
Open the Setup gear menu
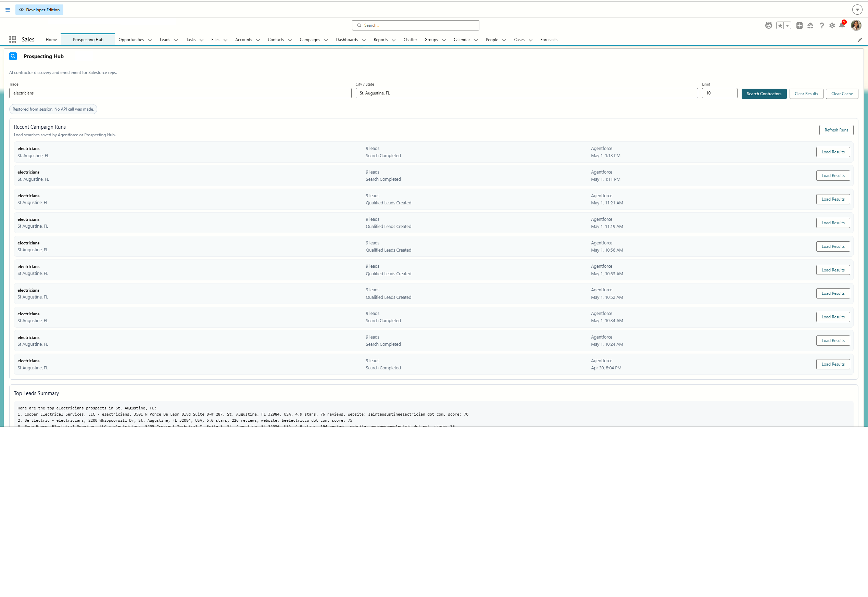tap(832, 25)
